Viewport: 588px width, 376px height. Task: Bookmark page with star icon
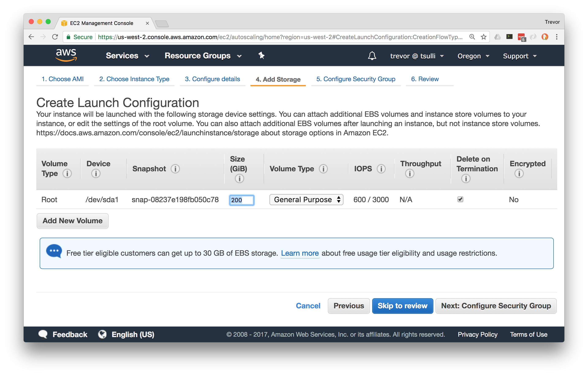(x=483, y=37)
